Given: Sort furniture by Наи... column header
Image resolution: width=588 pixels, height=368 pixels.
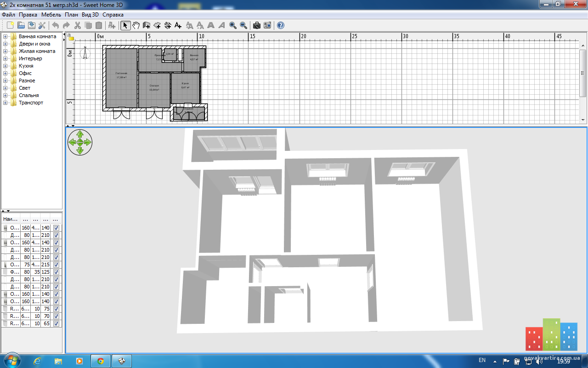Looking at the screenshot, I should tap(11, 219).
